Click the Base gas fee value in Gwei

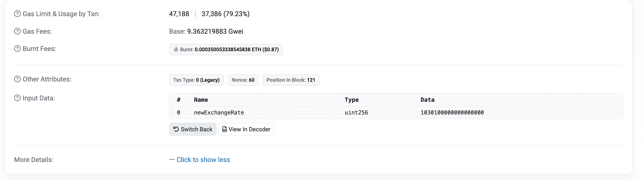tap(215, 31)
